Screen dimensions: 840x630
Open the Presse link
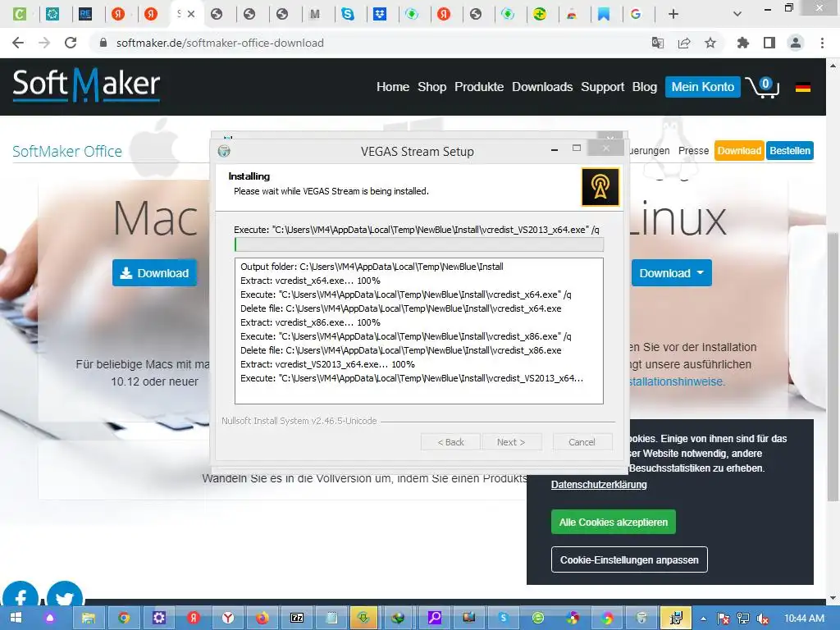[x=693, y=151]
